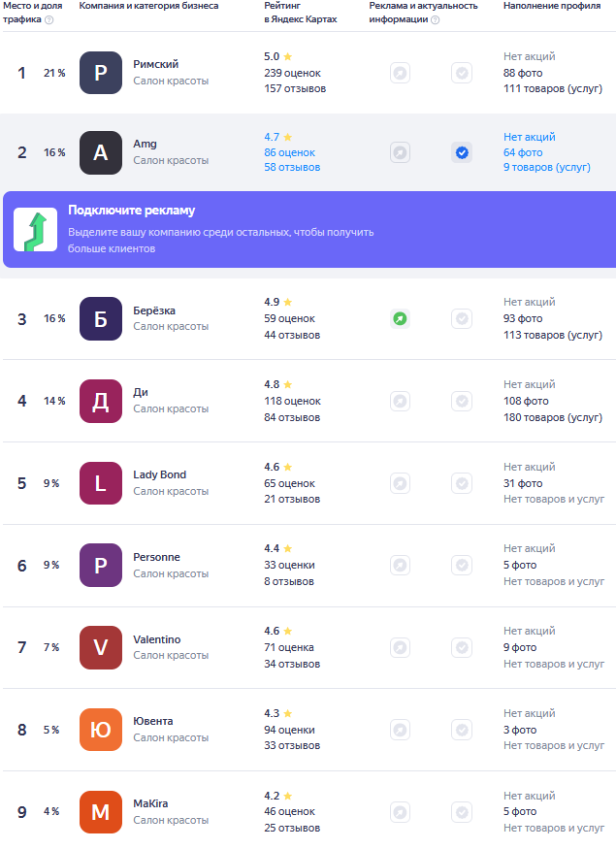Click the Римский avatar with letter Р

[101, 73]
